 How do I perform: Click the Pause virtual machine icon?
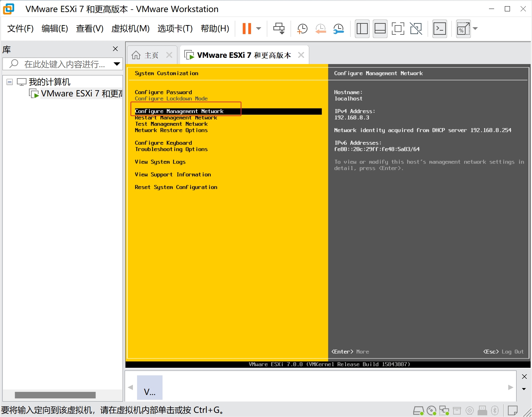click(247, 29)
